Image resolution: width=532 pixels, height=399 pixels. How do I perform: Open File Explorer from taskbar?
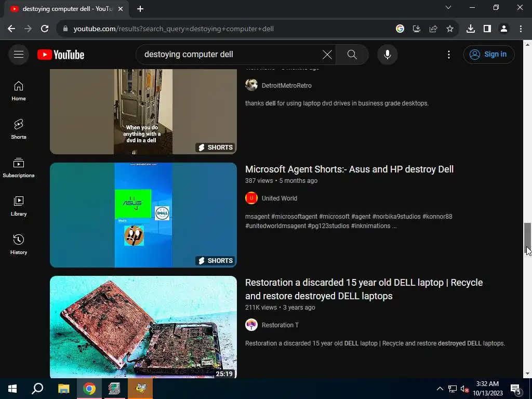pos(64,389)
